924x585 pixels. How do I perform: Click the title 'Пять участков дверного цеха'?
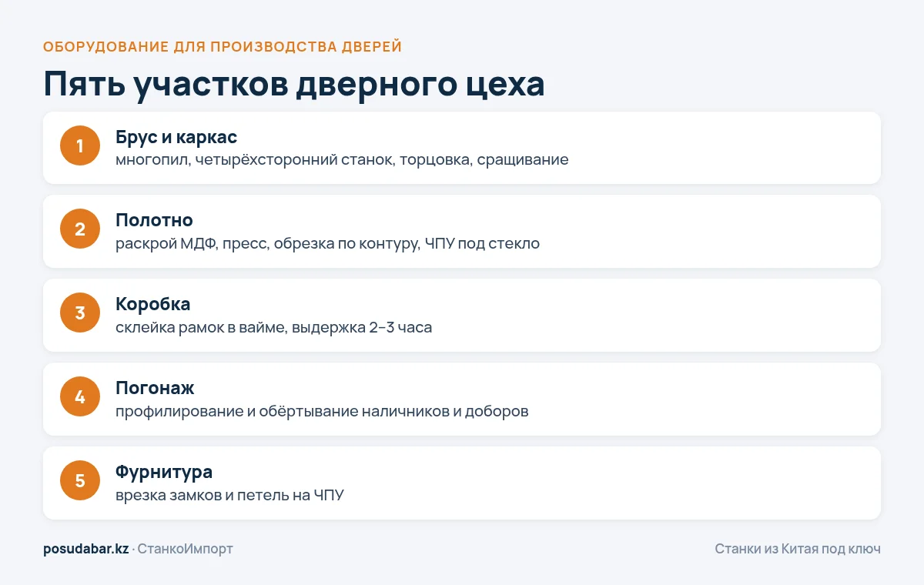tap(294, 85)
